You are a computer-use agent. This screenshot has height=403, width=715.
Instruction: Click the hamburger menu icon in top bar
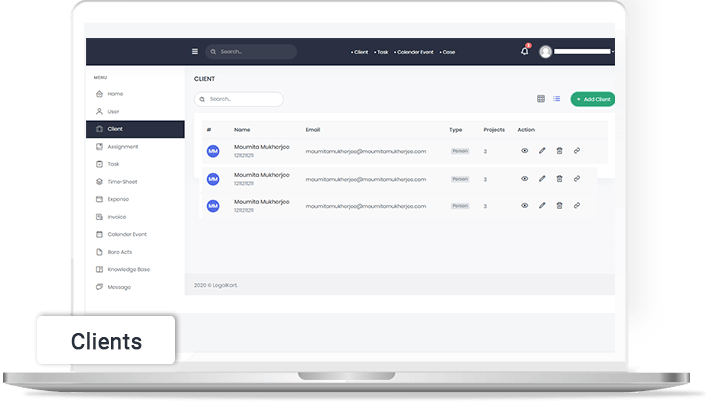click(195, 52)
